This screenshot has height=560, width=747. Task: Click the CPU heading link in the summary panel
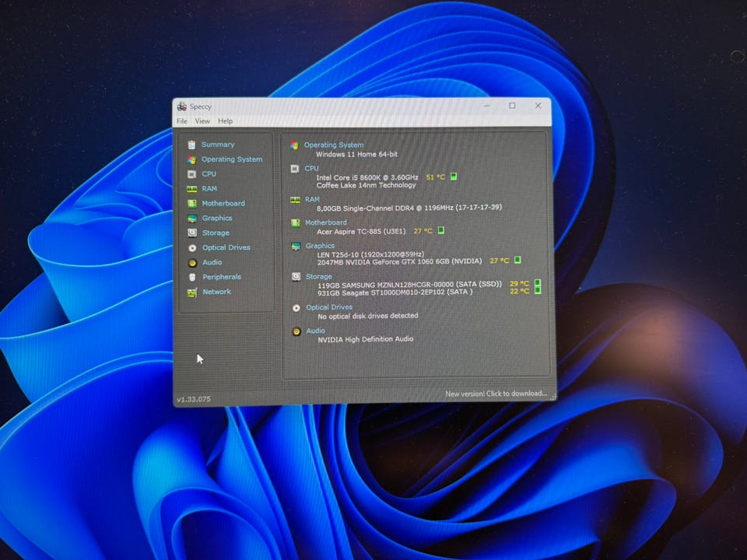coord(311,168)
